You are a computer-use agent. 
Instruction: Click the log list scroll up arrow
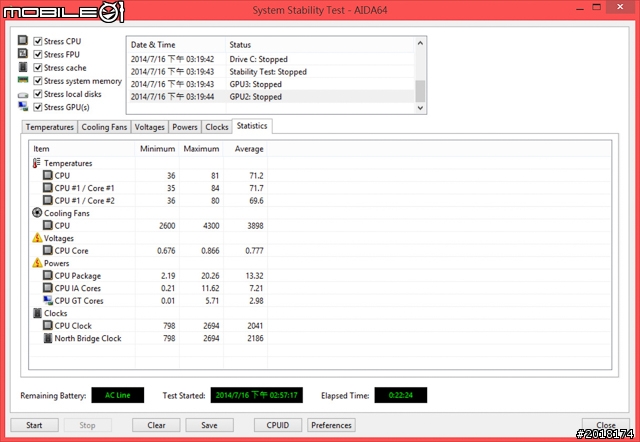[420, 43]
